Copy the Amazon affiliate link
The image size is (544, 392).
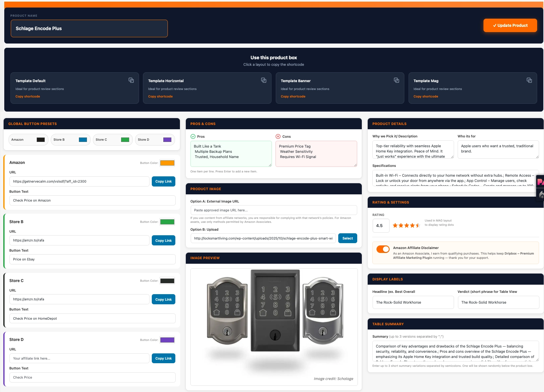click(x=163, y=181)
